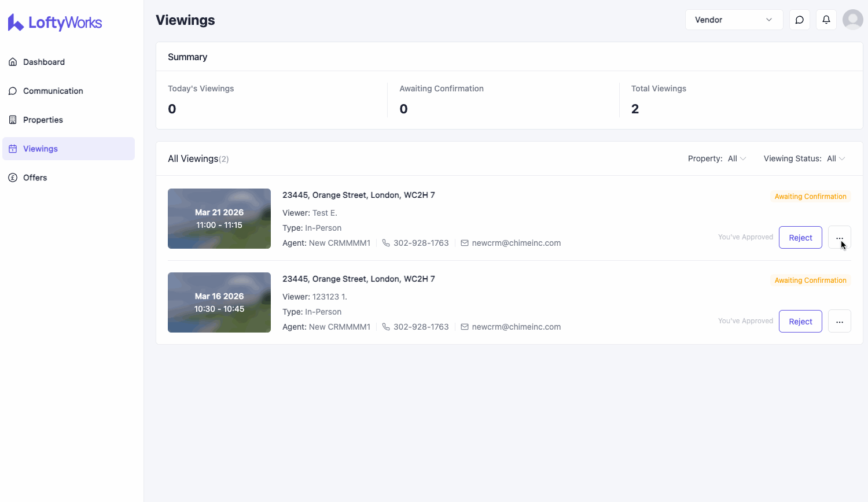Navigate to Properties page
868x502 pixels.
(43, 120)
